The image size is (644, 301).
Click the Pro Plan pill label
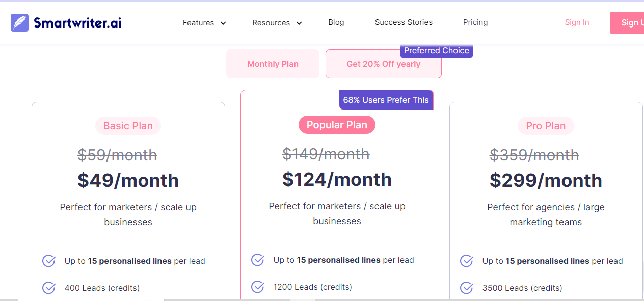(546, 126)
